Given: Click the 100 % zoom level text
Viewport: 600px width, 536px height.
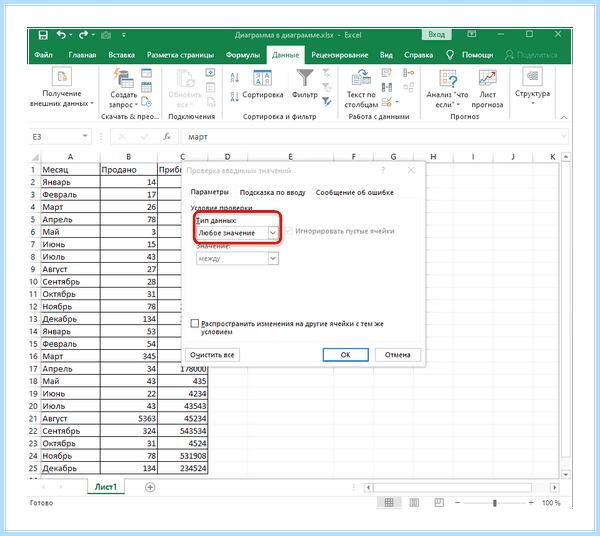Looking at the screenshot, I should [551, 503].
